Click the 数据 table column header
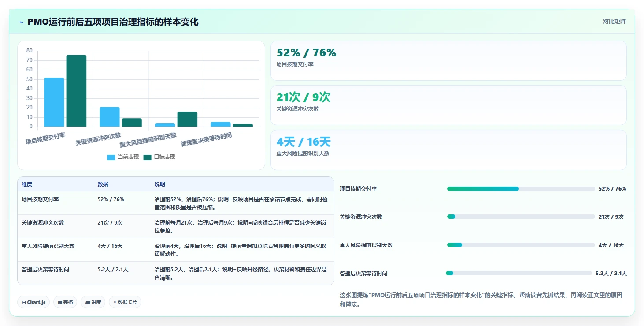 pos(103,184)
